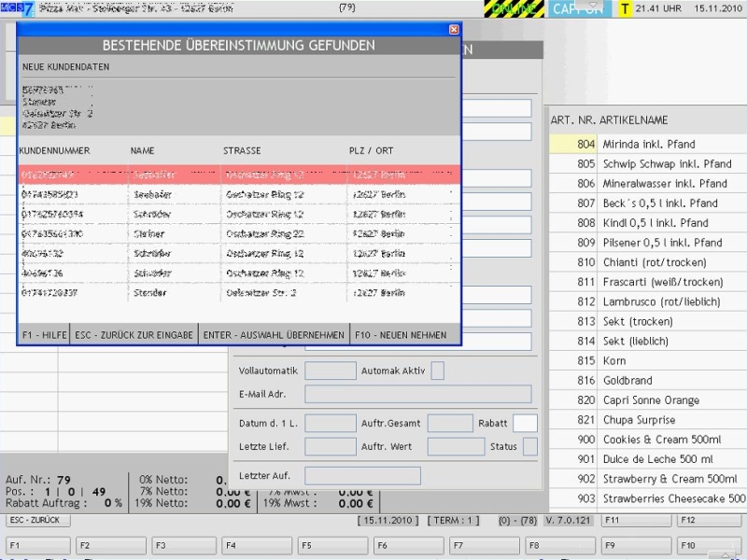Click the bottom F9 function key button
747x560 pixels.
pyautogui.click(x=637, y=545)
